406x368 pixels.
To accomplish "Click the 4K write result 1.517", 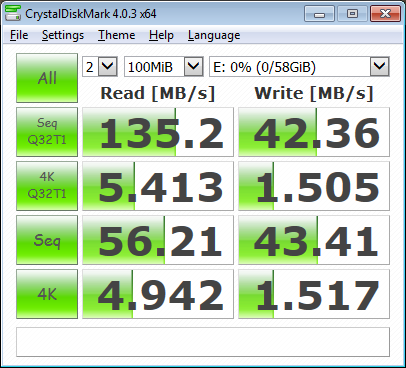I will (314, 294).
